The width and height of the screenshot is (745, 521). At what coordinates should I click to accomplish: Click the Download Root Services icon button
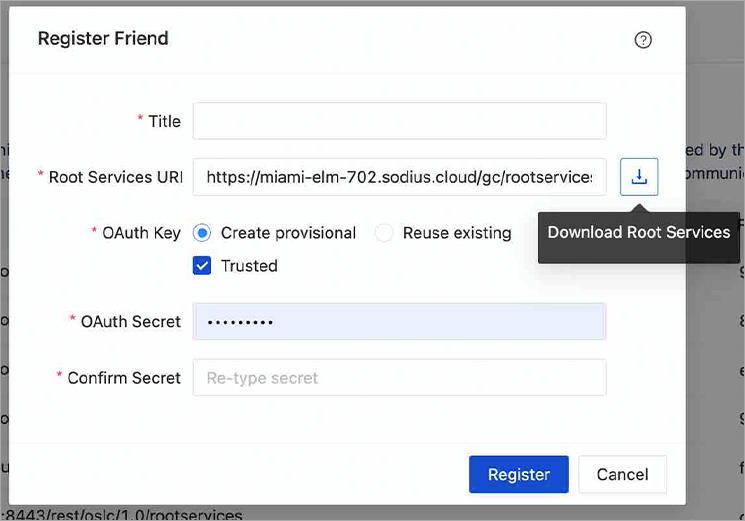(639, 177)
